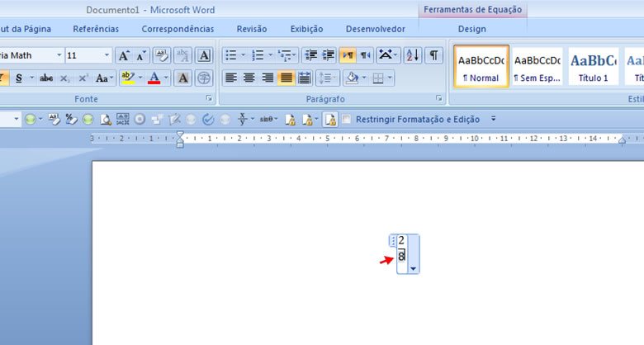Viewport: 644px width, 345px height.
Task: Toggle underline formatting
Action: [x=19, y=78]
